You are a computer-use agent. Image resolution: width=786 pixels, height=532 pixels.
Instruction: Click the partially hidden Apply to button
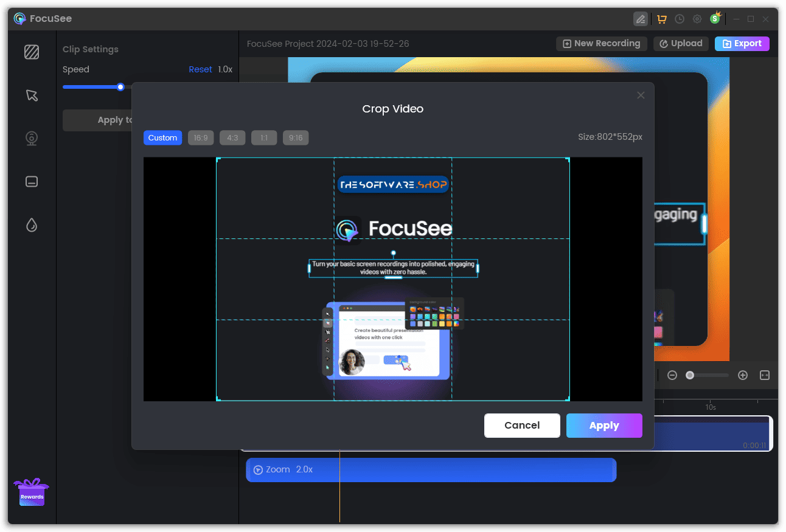coord(97,120)
